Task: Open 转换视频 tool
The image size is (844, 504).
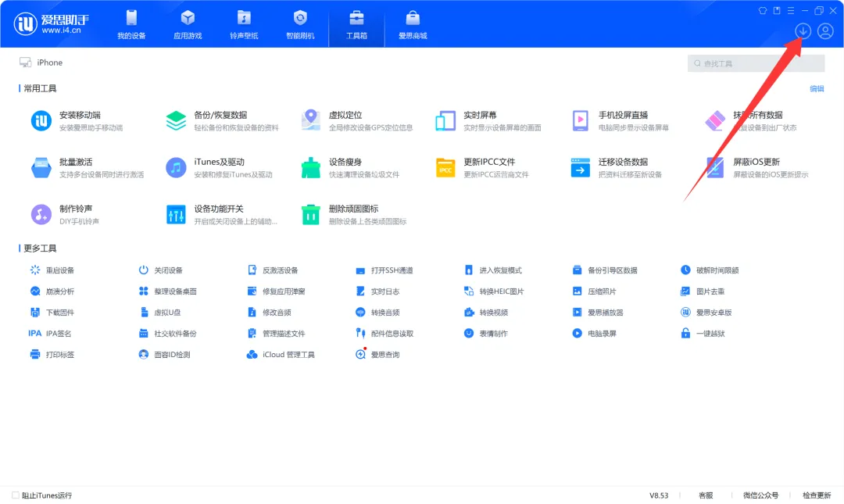Action: click(486, 313)
